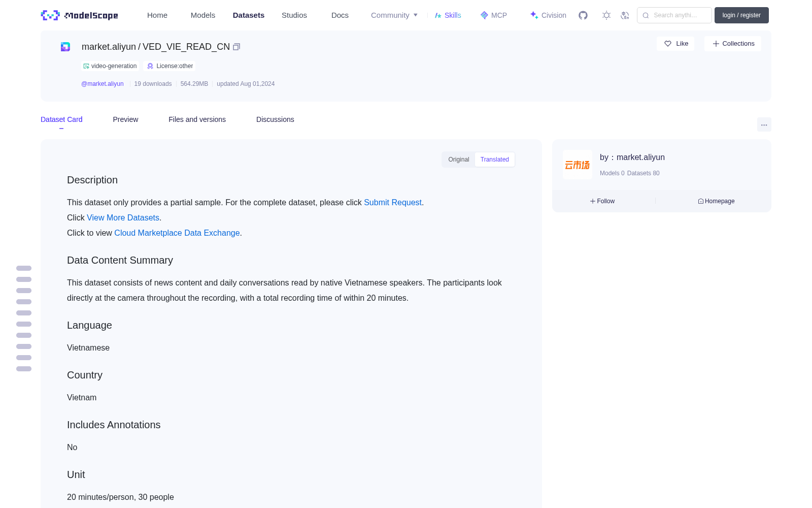
Task: Click the License:other tag
Action: 170,66
